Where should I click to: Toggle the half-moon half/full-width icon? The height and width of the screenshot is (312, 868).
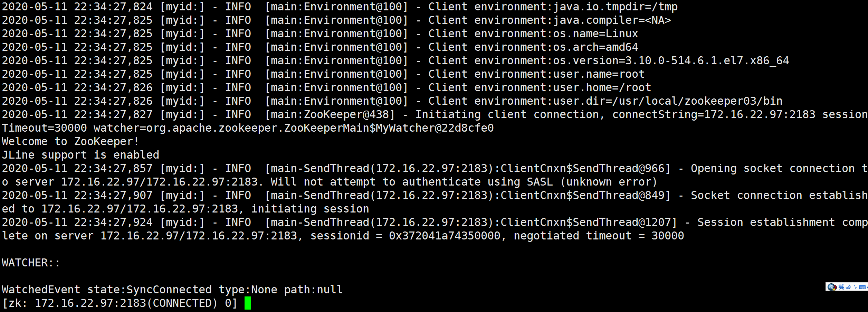click(x=848, y=287)
